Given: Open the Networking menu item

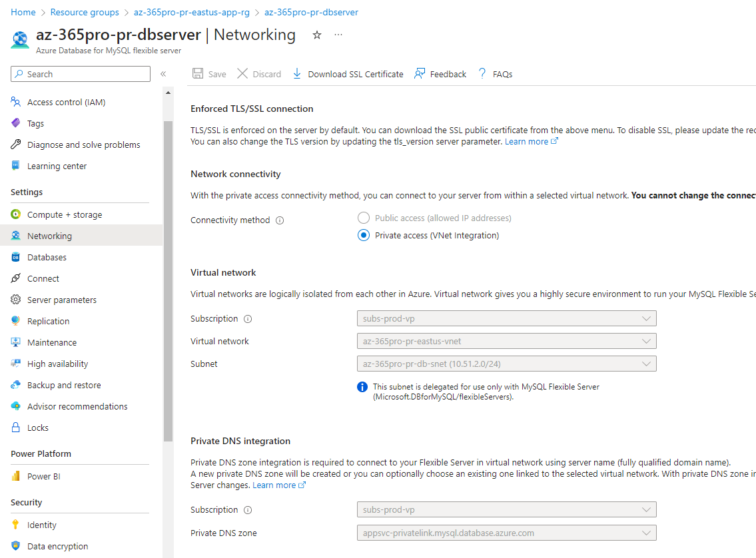Looking at the screenshot, I should pyautogui.click(x=81, y=236).
